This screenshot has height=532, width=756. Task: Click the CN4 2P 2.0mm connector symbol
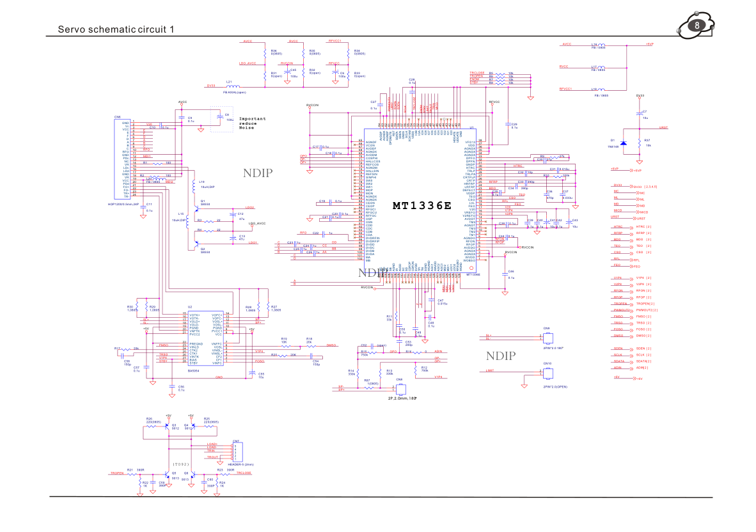[x=400, y=388]
